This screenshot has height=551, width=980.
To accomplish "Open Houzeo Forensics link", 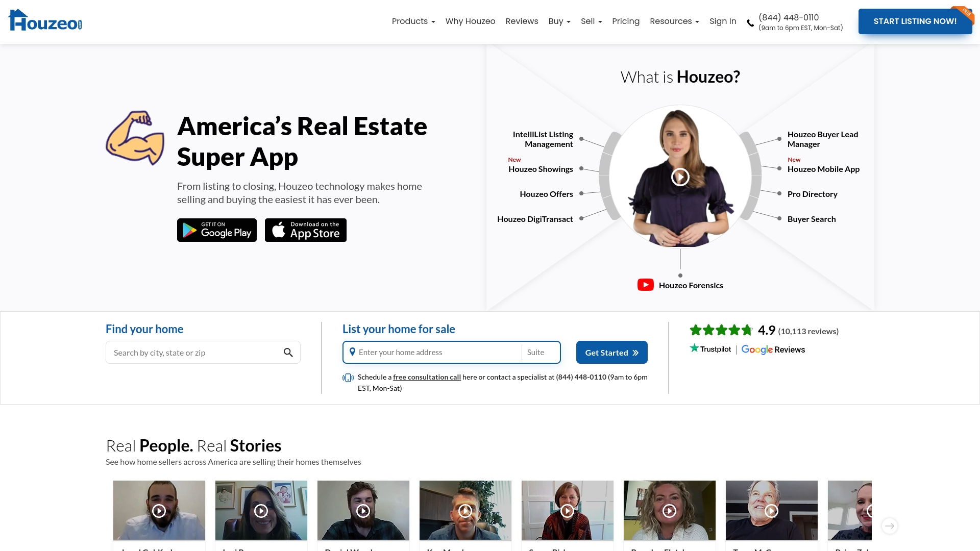I will [x=691, y=286].
